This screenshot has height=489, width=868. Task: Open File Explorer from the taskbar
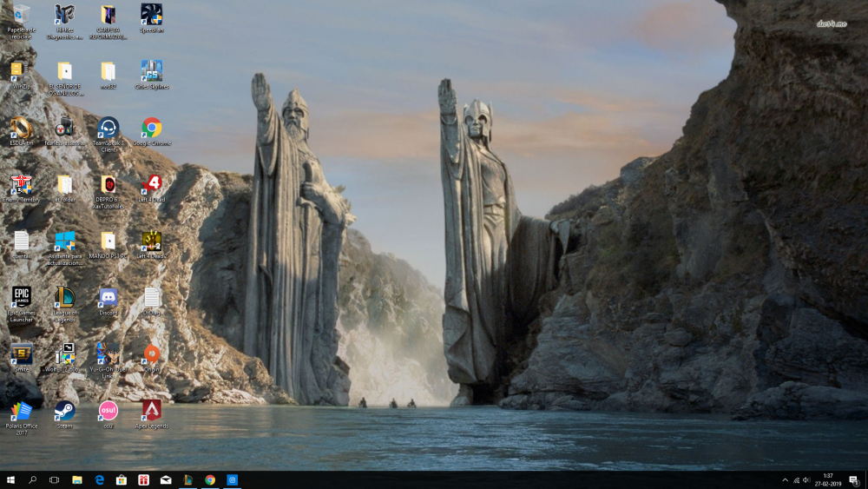(77, 479)
